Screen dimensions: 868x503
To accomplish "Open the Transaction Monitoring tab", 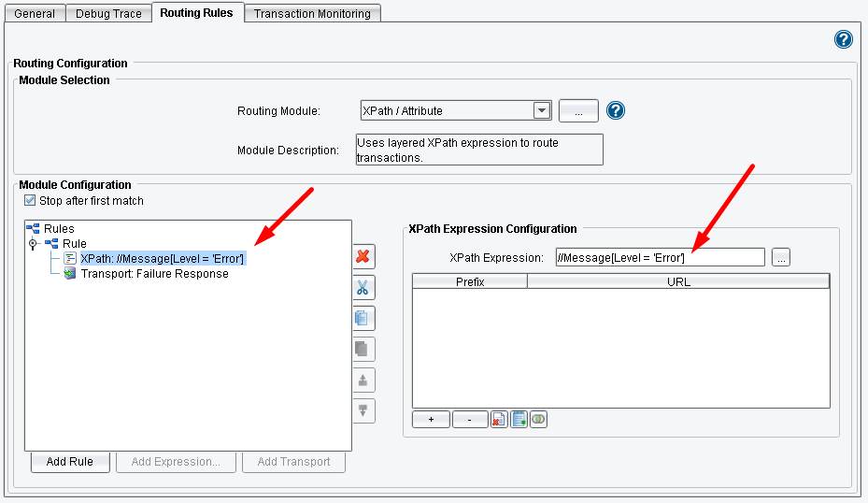I will pos(312,14).
